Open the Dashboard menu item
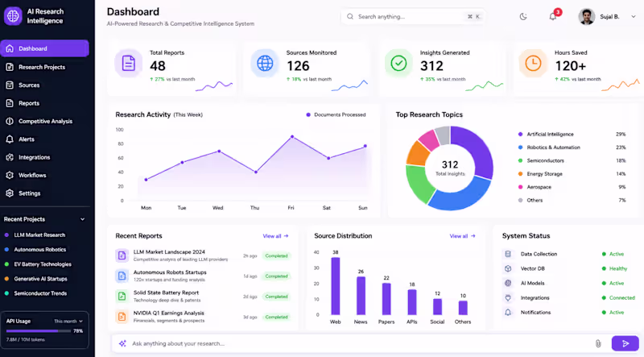This screenshot has height=357, width=644. pos(44,48)
